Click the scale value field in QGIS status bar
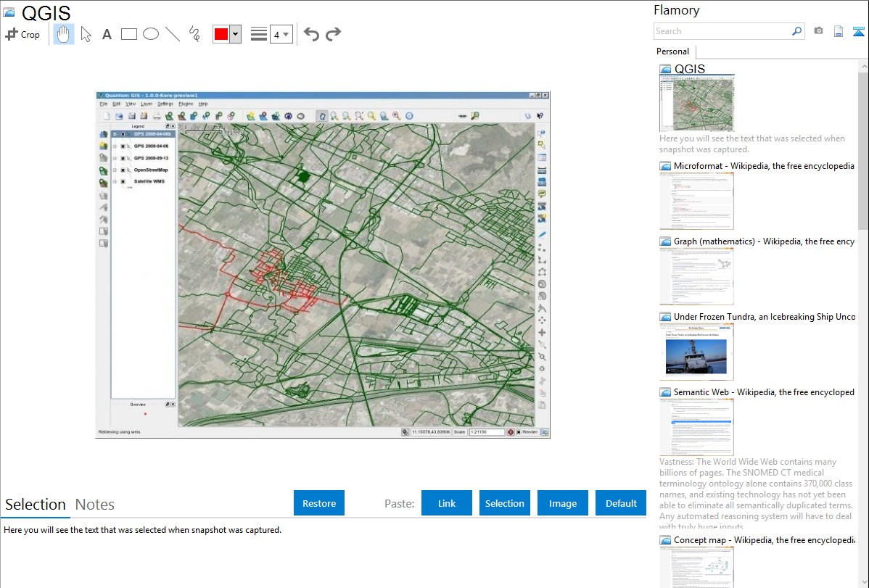The width and height of the screenshot is (869, 588). tap(487, 431)
